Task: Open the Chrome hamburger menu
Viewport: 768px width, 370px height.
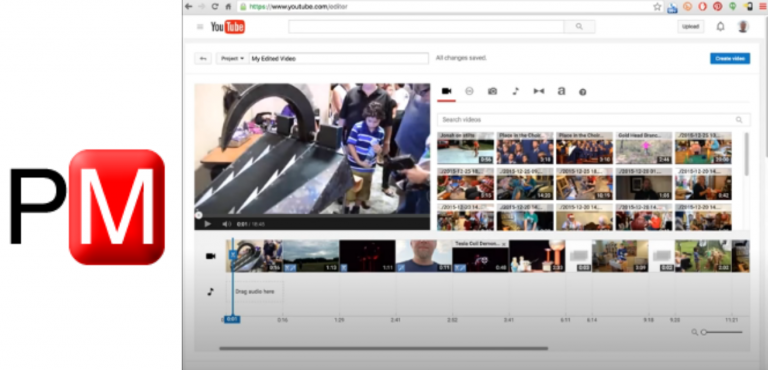Action: [x=763, y=6]
